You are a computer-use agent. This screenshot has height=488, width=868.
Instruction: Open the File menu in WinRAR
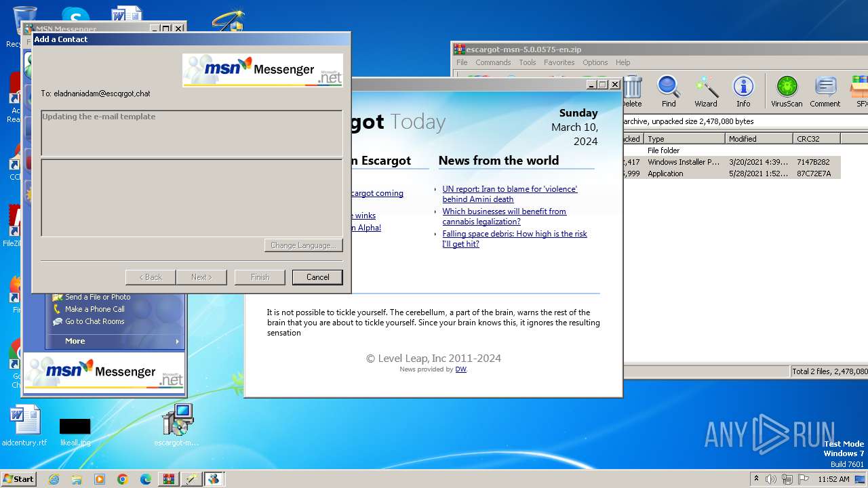462,62
